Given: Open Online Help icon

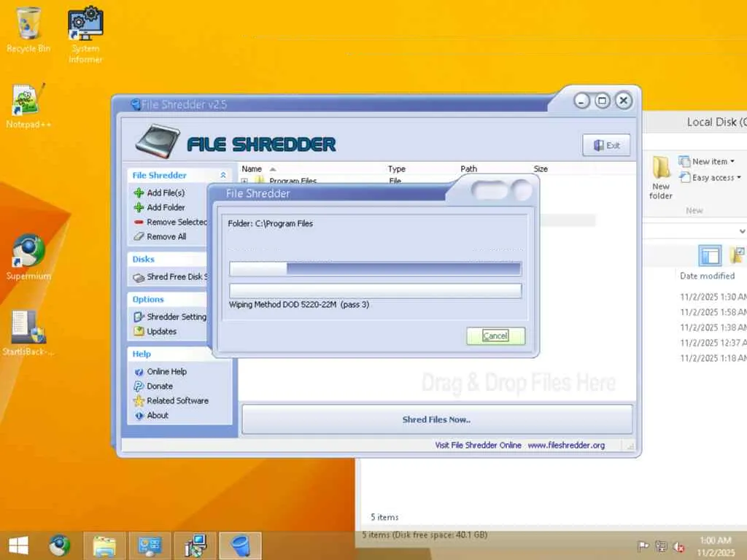Looking at the screenshot, I should 139,372.
